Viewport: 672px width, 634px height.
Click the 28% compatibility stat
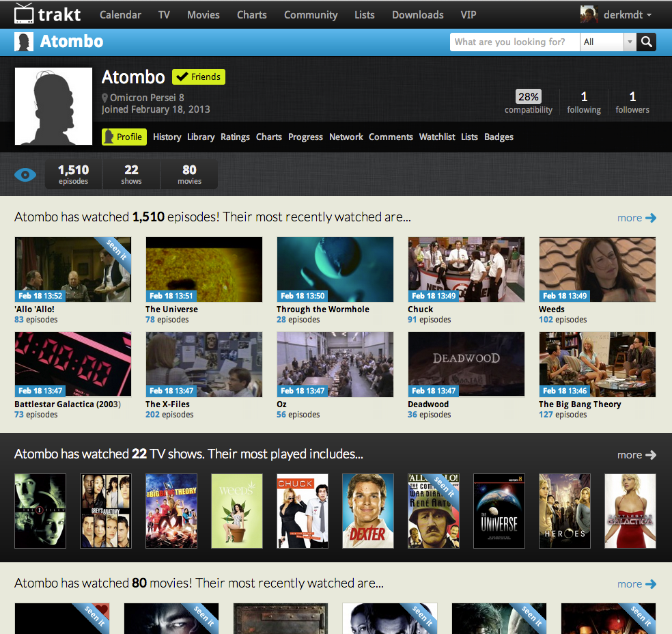coord(529,102)
